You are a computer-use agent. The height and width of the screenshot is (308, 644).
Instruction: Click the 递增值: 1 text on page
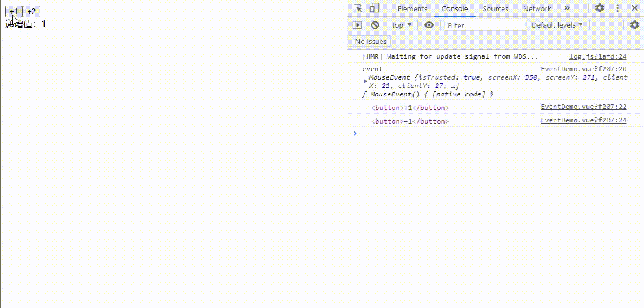25,24
